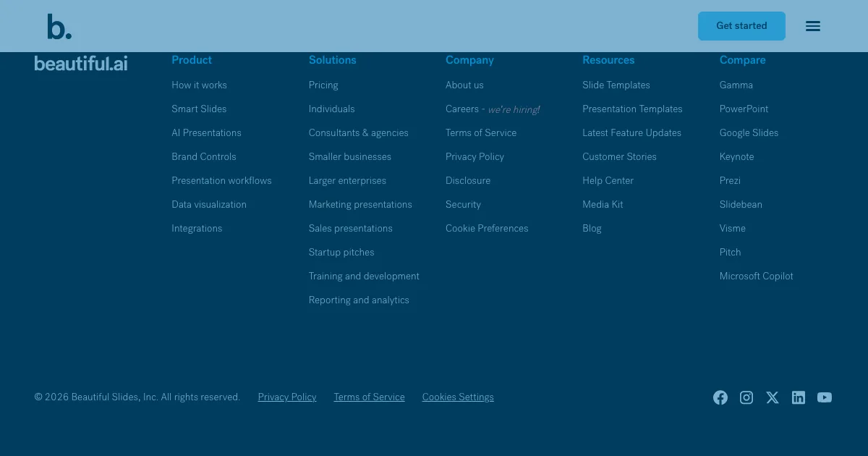
Task: Visit the YouTube channel icon
Action: 825,397
